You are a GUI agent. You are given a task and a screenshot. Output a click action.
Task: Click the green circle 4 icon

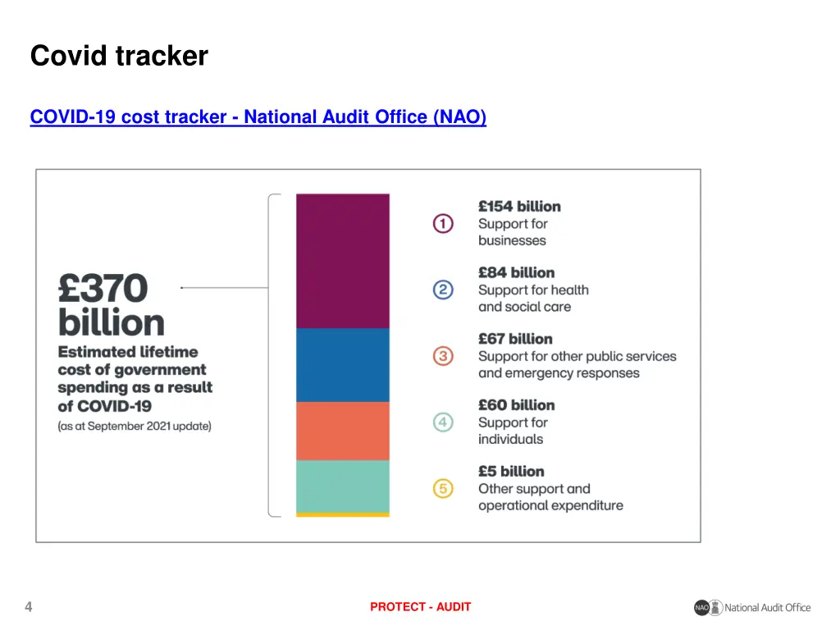pyautogui.click(x=443, y=422)
